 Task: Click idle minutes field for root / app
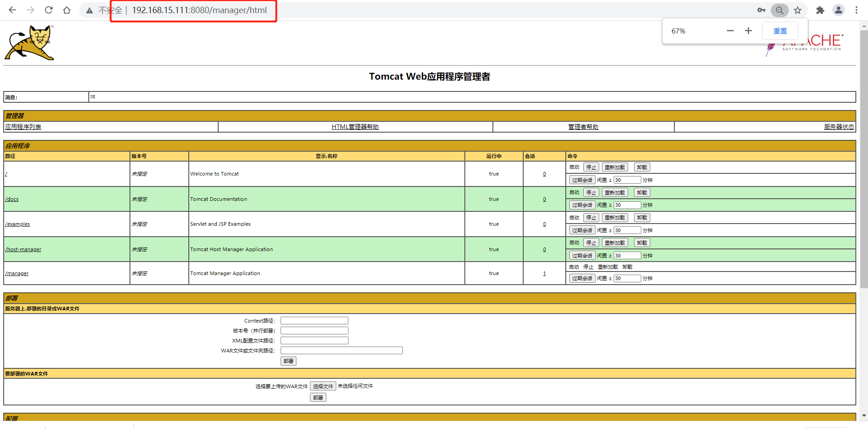[627, 180]
